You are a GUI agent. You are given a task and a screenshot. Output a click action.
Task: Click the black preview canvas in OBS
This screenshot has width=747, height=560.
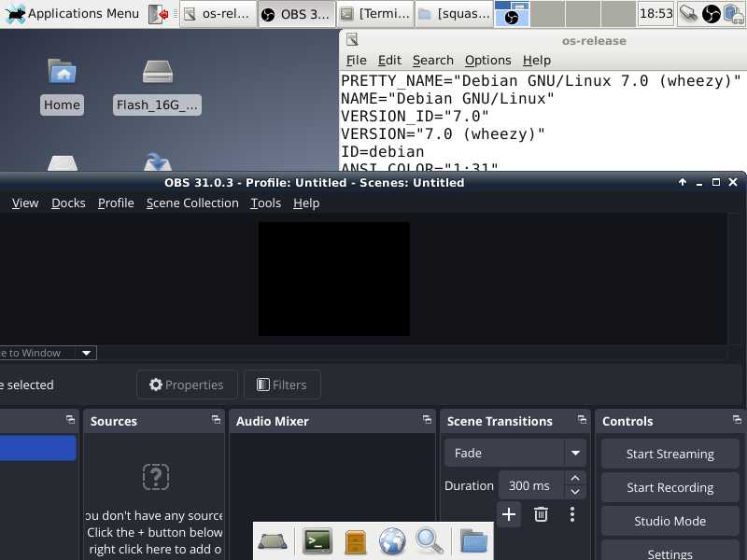[333, 279]
